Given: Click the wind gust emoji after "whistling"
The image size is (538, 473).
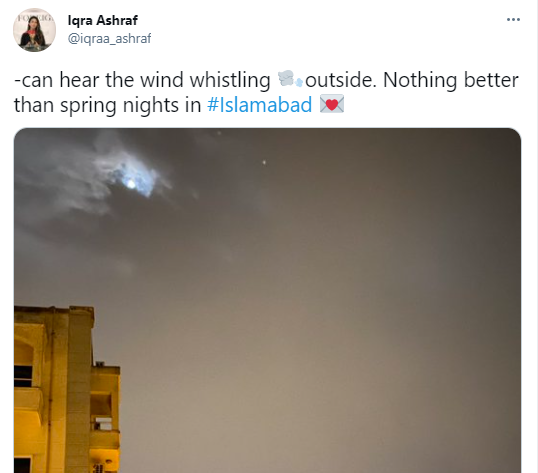Looking at the screenshot, I should click(x=290, y=79).
